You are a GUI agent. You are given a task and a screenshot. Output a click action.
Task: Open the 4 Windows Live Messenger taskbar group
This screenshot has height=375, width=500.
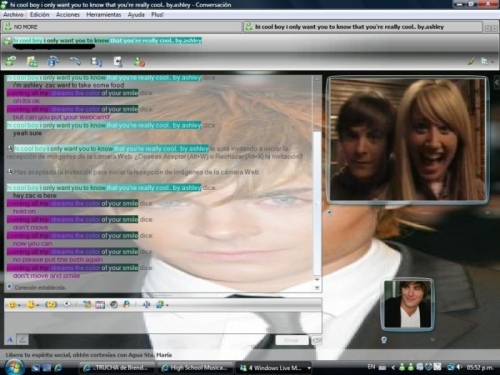click(274, 368)
